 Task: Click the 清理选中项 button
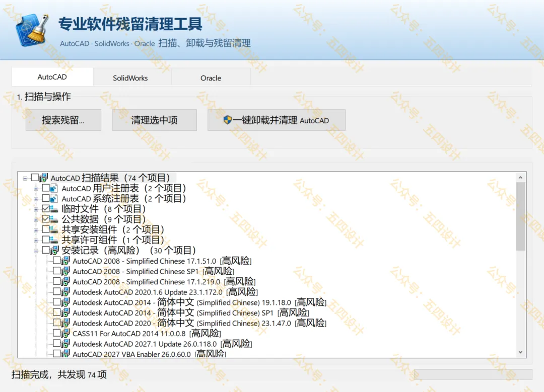155,120
